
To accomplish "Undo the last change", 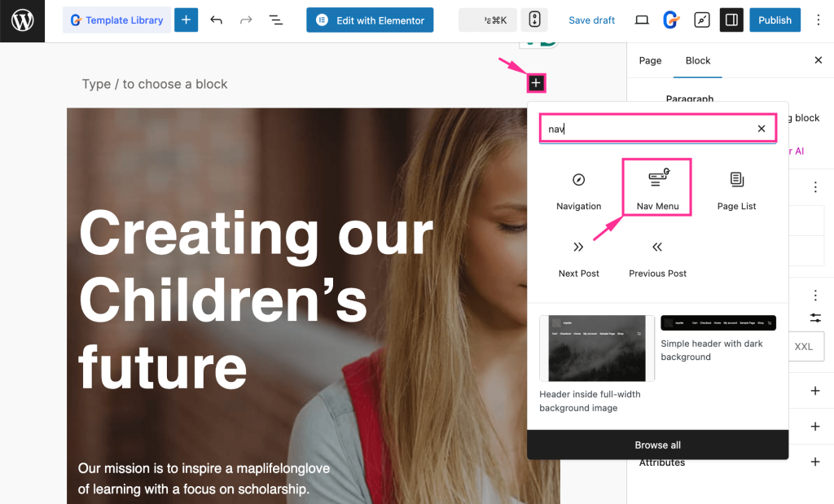I will tap(216, 20).
